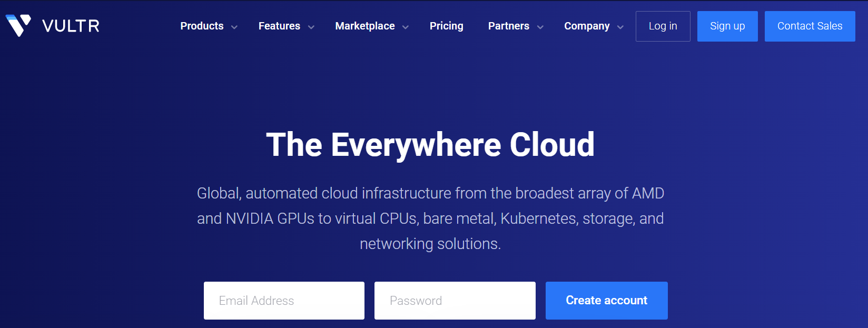Open the Features menu
Viewport: 868px width, 328px height.
279,26
